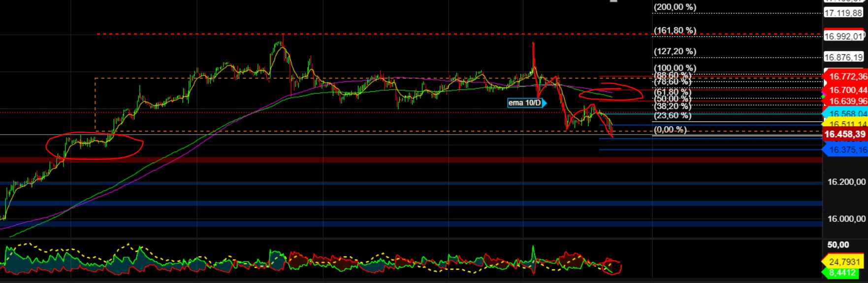Viewport: 868px width, 283px height.
Task: Select the red 16.700,44 price marker
Action: [x=845, y=90]
